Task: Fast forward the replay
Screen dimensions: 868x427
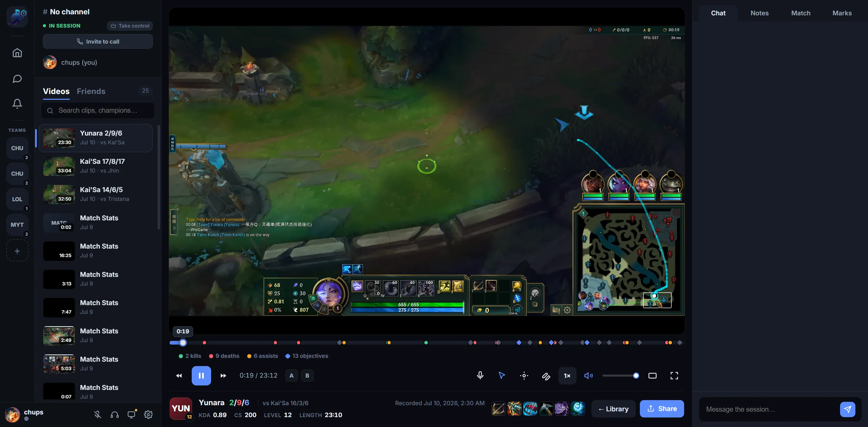Action: click(x=223, y=376)
